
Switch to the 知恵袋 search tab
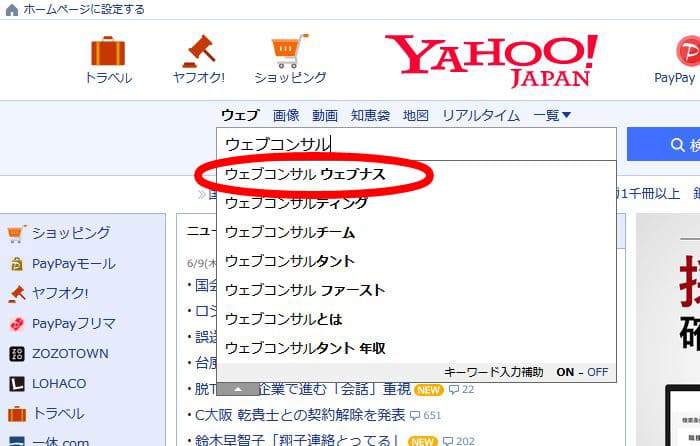click(x=370, y=115)
